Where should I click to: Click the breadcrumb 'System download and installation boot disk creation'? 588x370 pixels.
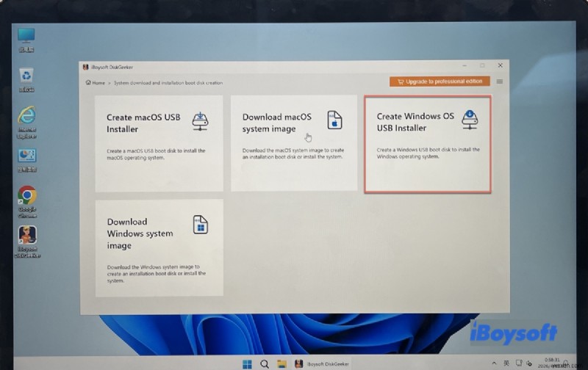point(168,83)
